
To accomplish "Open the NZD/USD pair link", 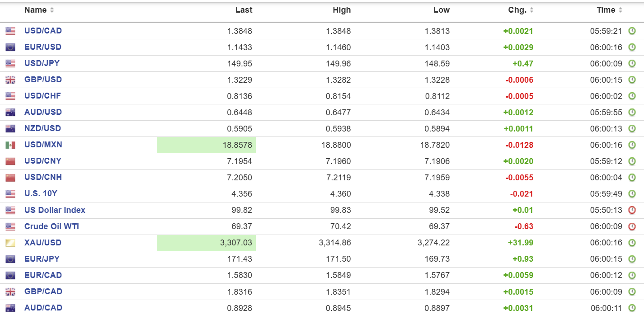I will coord(42,128).
